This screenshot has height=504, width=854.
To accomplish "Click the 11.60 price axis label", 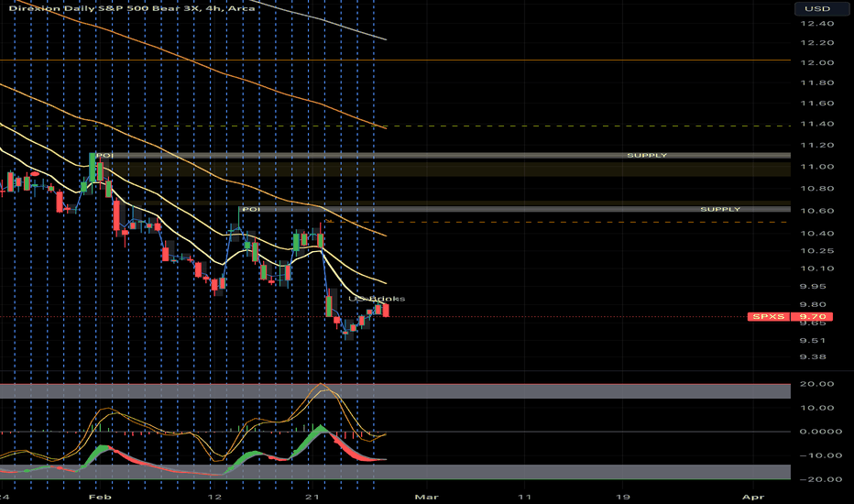I will tap(817, 103).
